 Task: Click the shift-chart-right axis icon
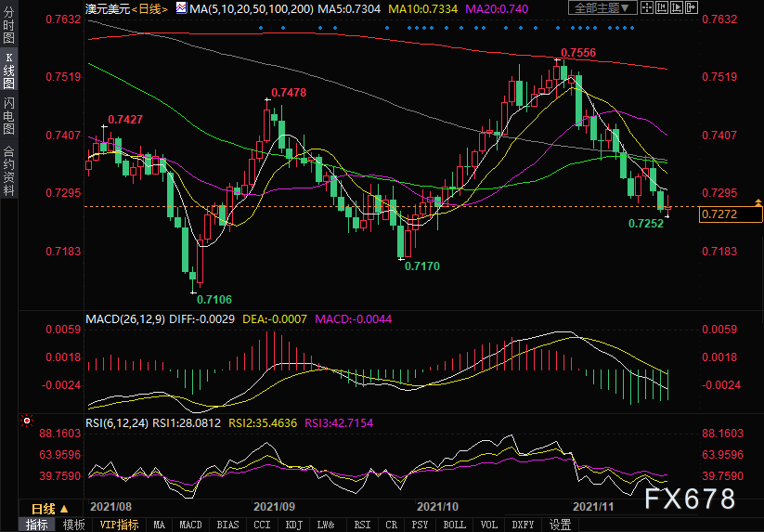[677, 7]
